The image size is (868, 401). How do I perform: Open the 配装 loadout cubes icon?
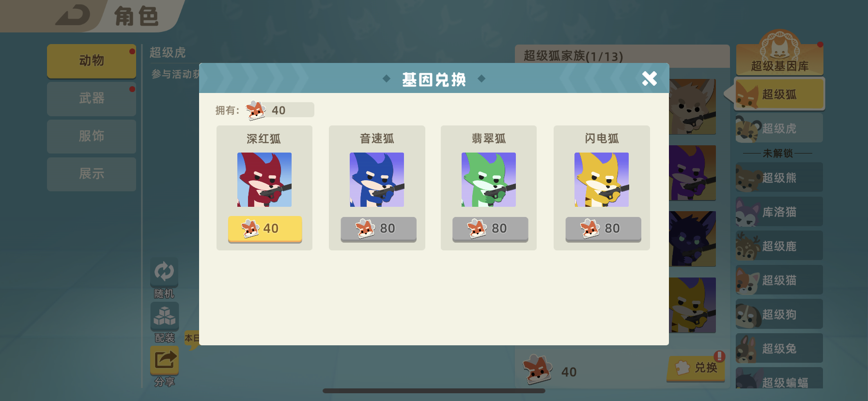coord(164,316)
